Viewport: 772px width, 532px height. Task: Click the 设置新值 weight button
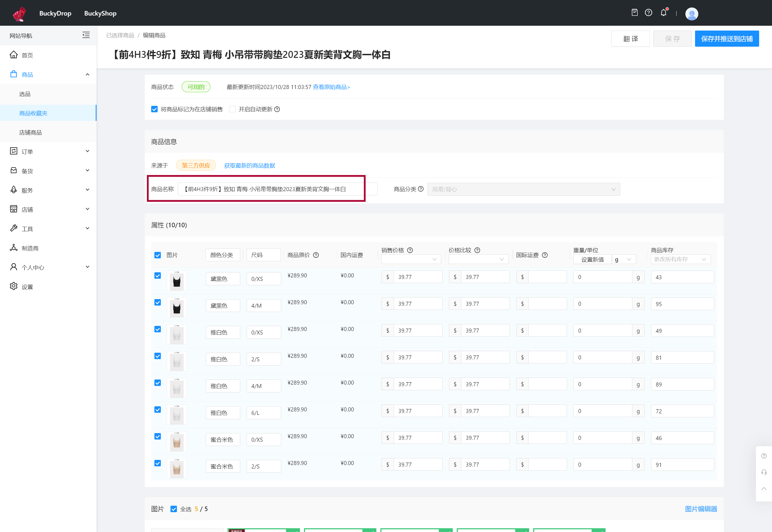592,259
